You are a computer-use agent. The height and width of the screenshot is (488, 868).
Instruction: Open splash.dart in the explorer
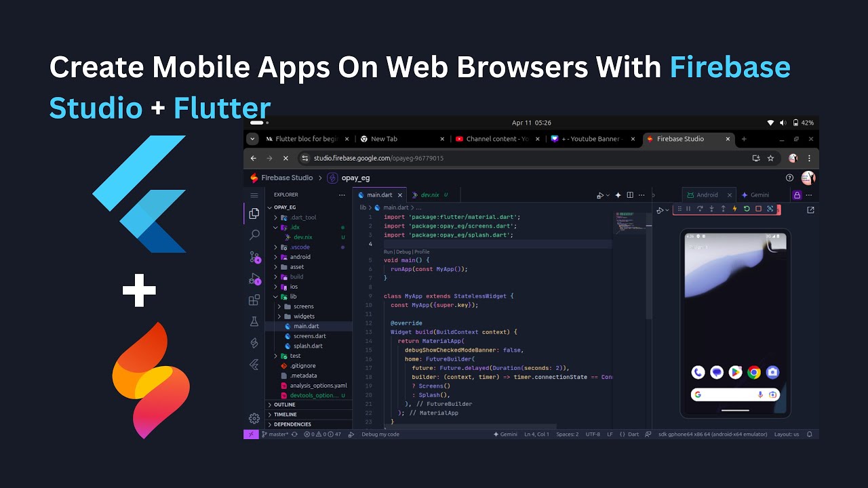point(309,346)
